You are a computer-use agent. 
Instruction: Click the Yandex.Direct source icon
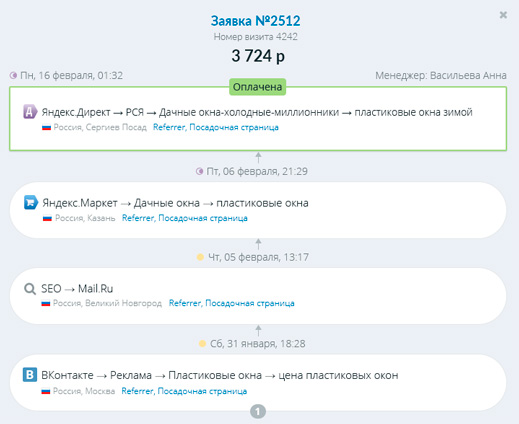(30, 112)
